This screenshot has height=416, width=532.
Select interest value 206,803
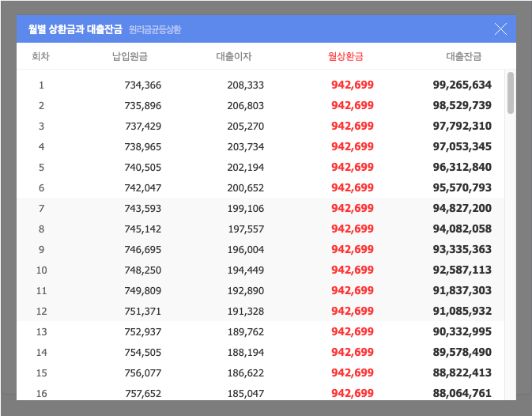click(246, 105)
